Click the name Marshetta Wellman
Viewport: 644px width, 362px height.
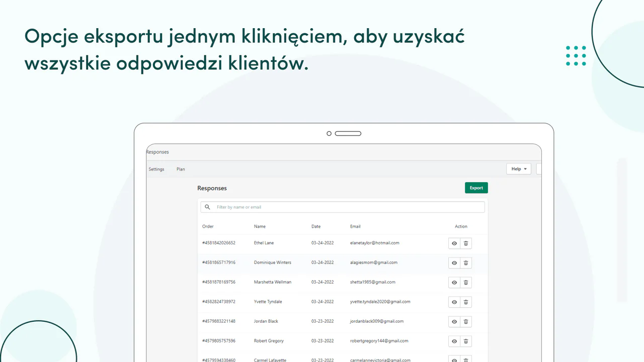pos(273,282)
